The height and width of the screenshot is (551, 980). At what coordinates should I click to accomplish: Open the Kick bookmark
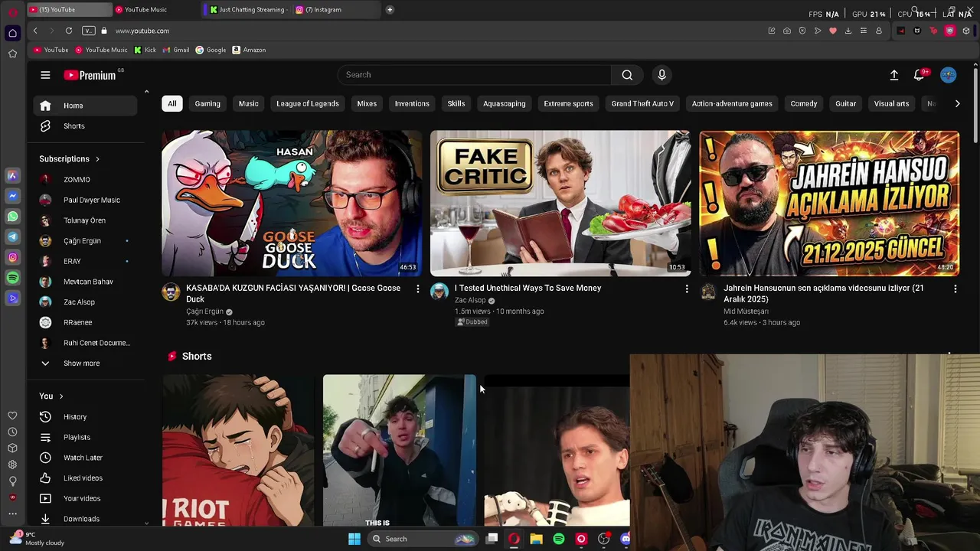click(145, 51)
